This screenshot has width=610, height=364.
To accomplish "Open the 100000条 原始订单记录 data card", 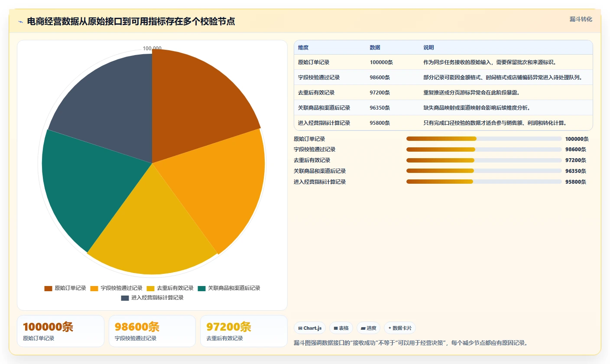I will coord(61,331).
